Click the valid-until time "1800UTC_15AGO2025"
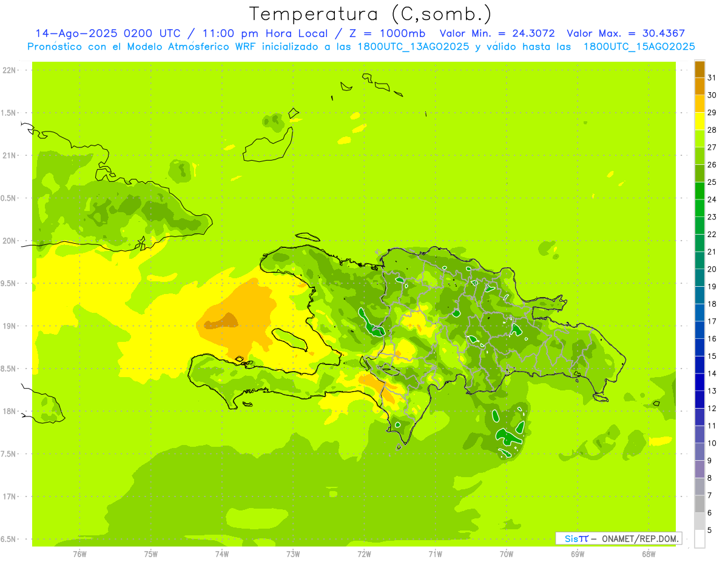This screenshot has height=562, width=728. [x=639, y=47]
